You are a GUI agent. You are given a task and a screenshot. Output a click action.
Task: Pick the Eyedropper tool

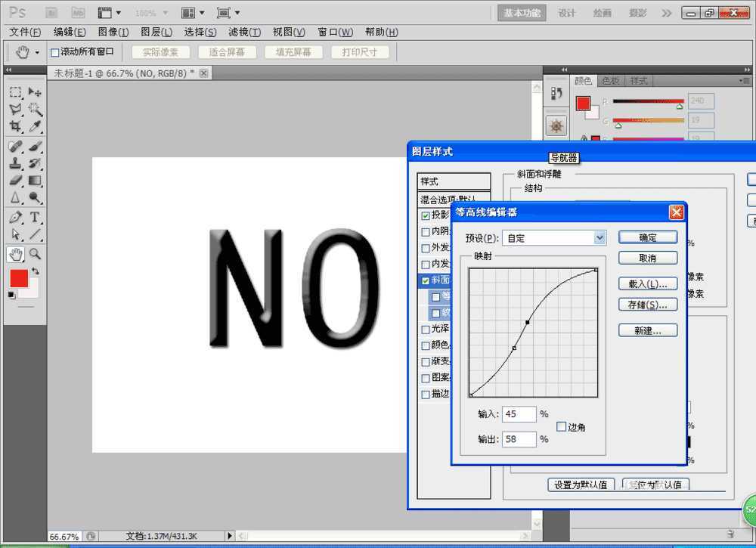coord(35,127)
